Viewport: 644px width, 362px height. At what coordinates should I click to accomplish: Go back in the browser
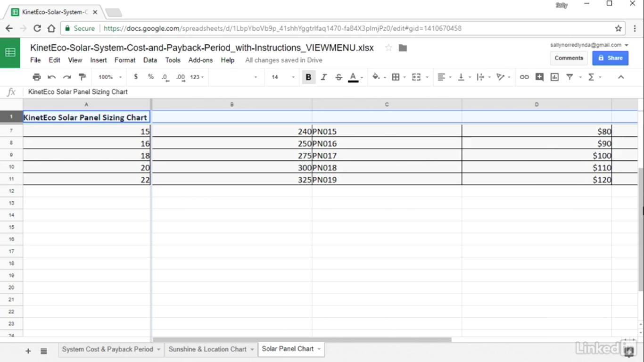point(9,28)
